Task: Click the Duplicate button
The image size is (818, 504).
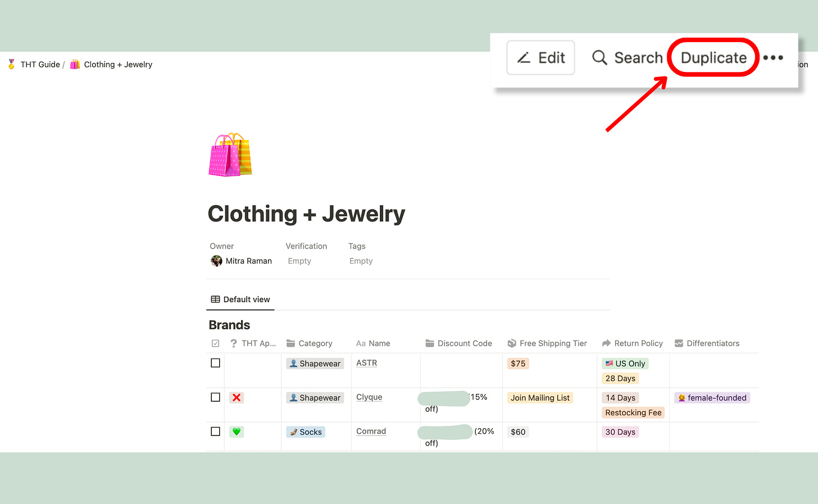Action: point(714,57)
